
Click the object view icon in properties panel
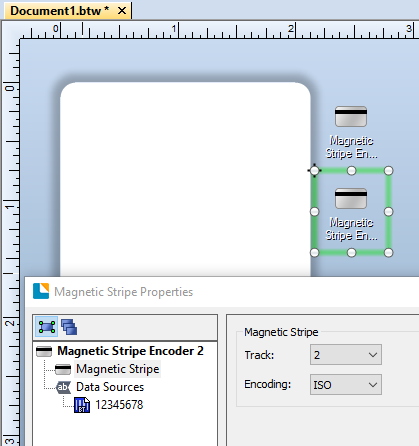click(x=47, y=327)
